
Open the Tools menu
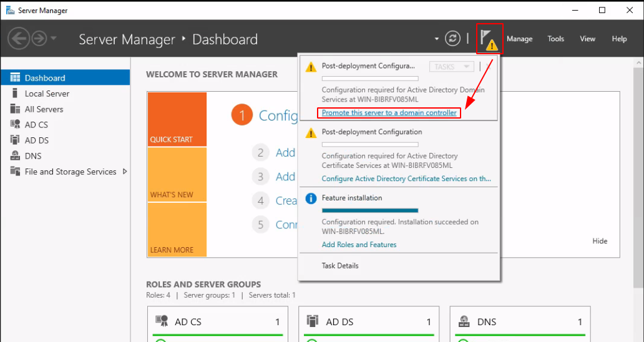(555, 39)
